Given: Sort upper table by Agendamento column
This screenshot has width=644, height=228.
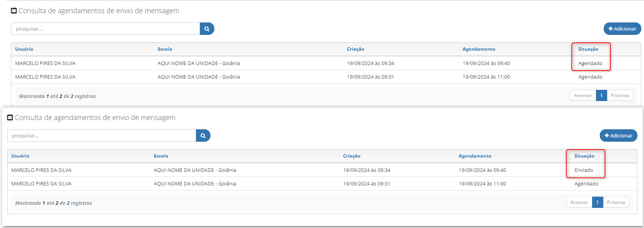Looking at the screenshot, I should (479, 49).
